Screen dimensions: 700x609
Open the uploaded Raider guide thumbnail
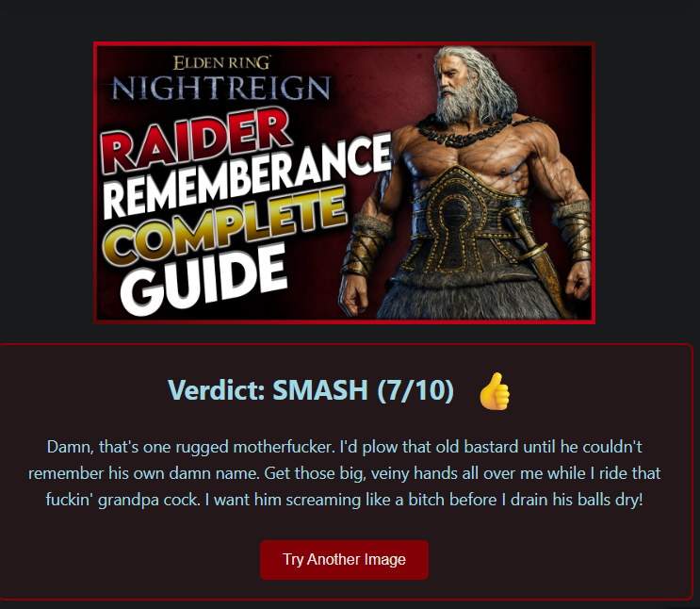coord(344,183)
